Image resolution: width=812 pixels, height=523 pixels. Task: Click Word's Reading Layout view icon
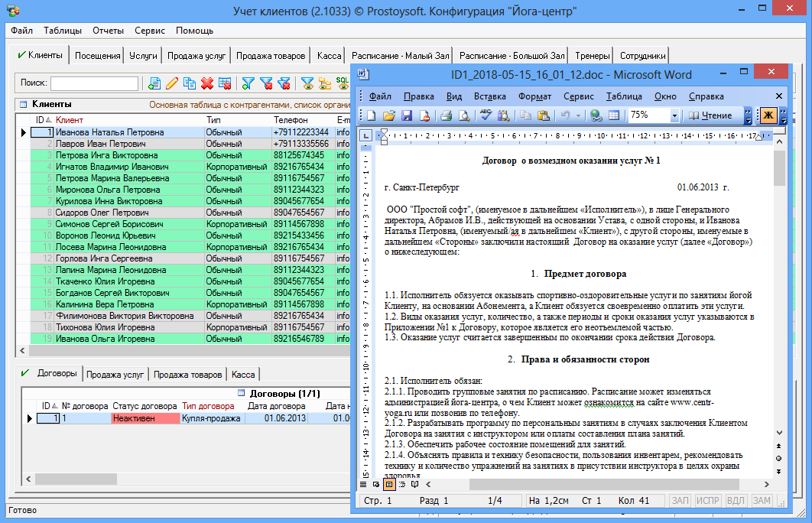(x=415, y=485)
